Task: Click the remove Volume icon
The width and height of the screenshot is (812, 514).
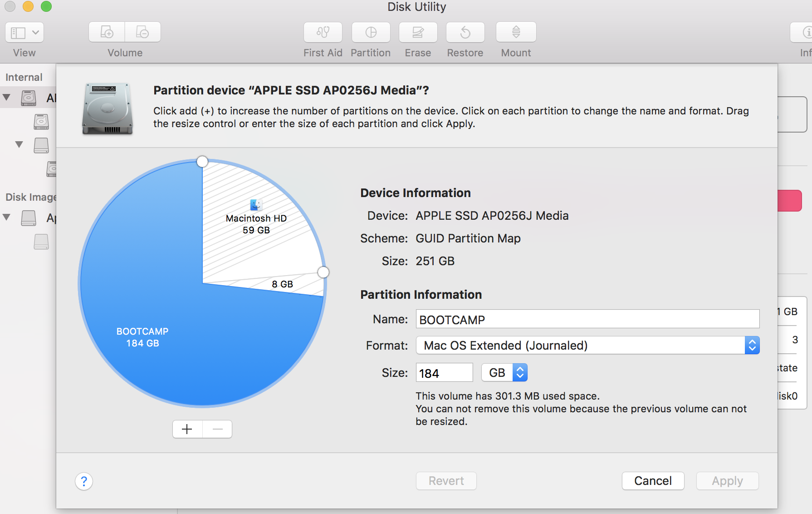Action: 142,32
